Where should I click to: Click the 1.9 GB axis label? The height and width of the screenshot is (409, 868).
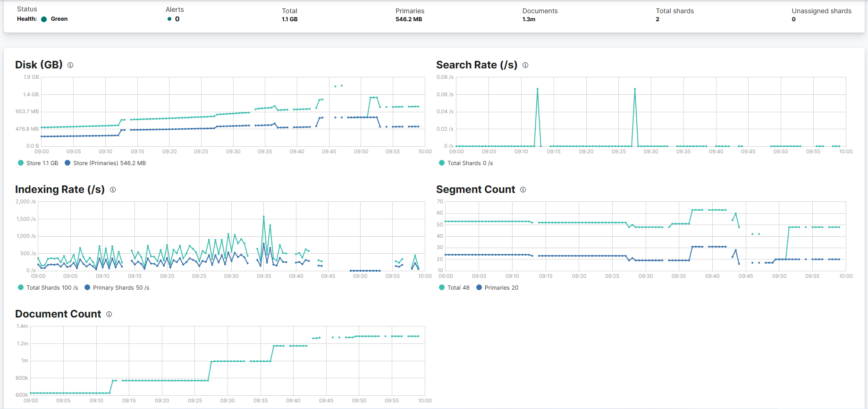tap(31, 77)
